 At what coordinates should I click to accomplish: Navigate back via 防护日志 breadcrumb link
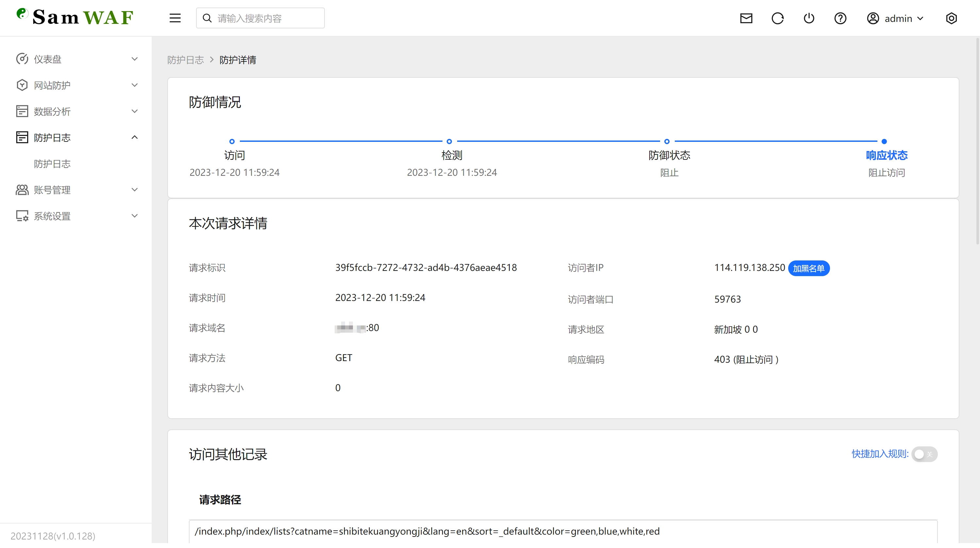pos(185,60)
